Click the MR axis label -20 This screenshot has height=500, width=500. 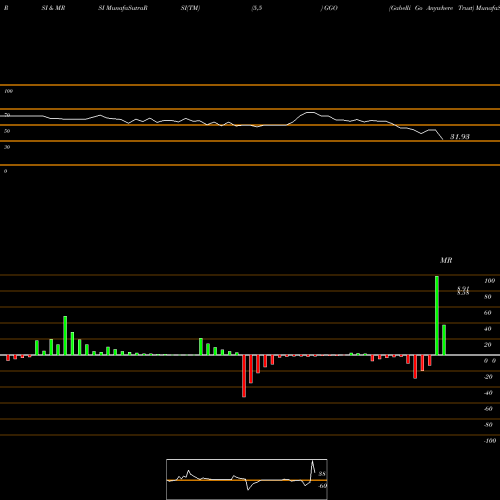(x=488, y=377)
